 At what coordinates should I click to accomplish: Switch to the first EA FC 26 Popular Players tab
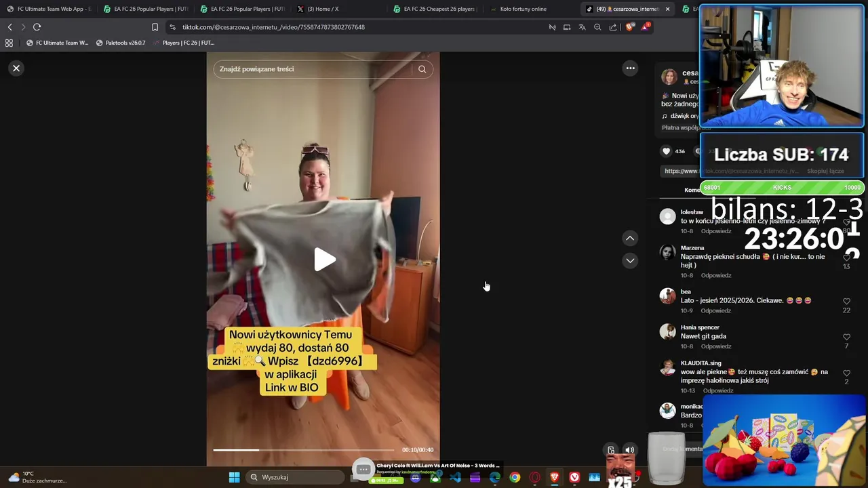[x=146, y=9]
